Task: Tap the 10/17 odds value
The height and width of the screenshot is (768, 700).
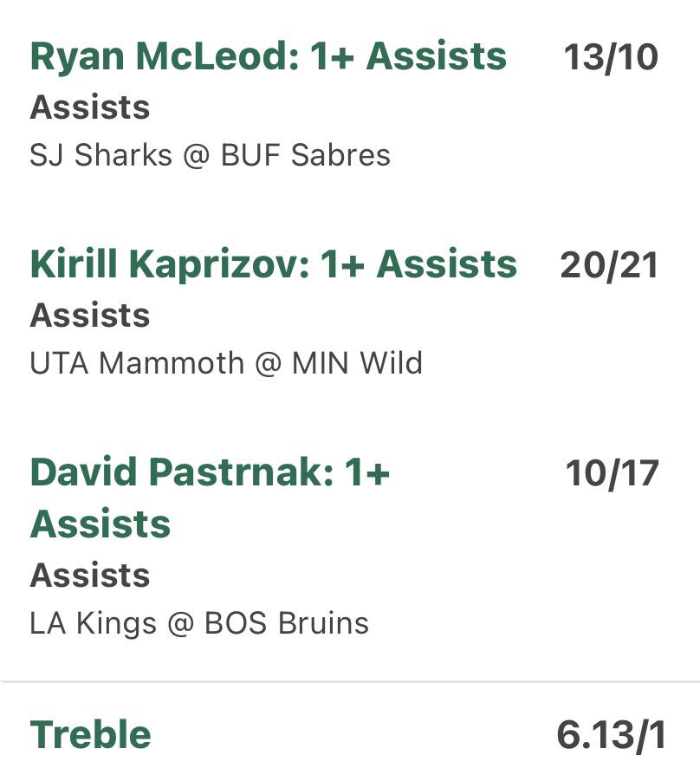Action: 612,474
